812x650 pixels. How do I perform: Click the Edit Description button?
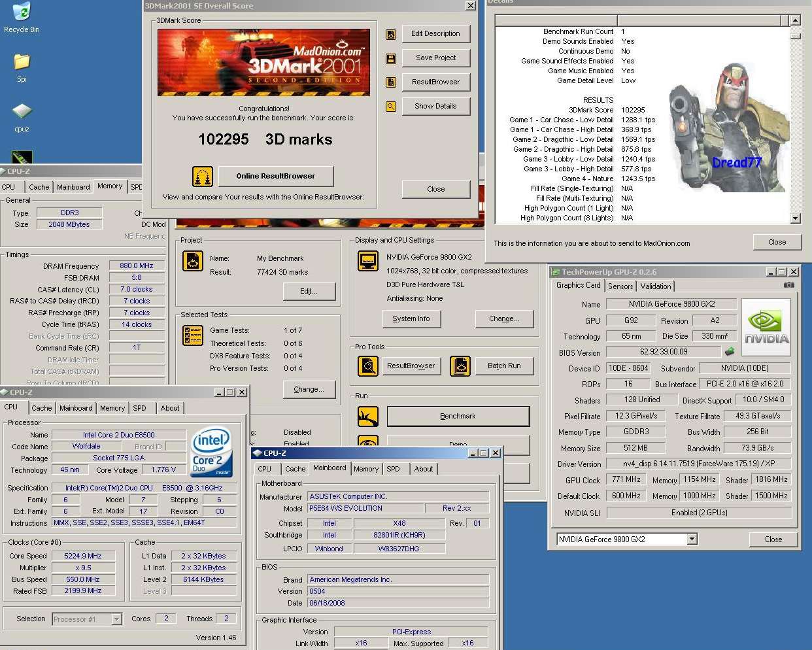click(435, 34)
